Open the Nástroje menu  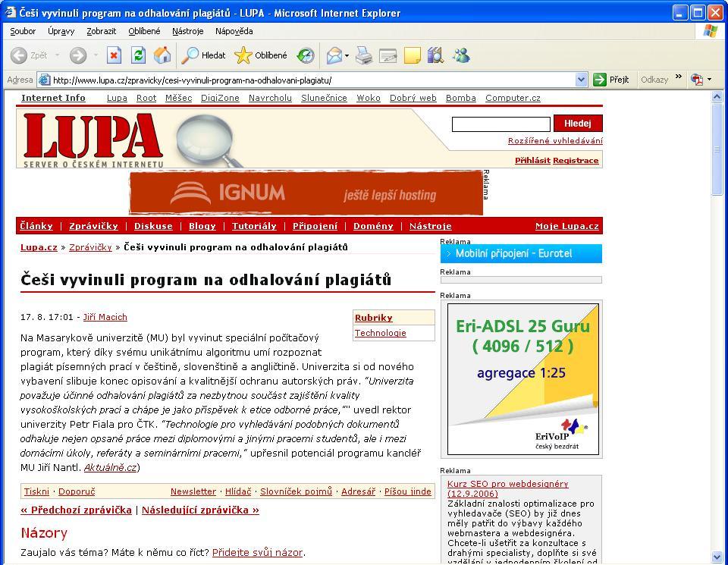pos(187,31)
